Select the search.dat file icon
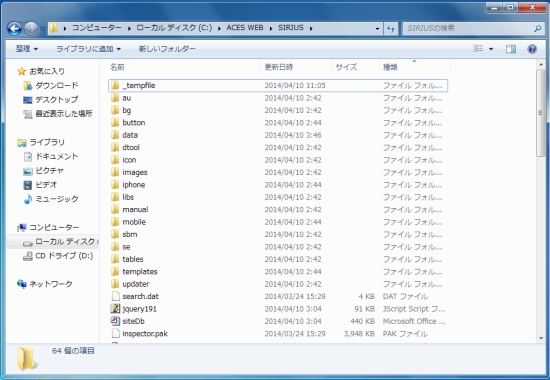Viewport: 550px width, 380px height. click(x=115, y=296)
